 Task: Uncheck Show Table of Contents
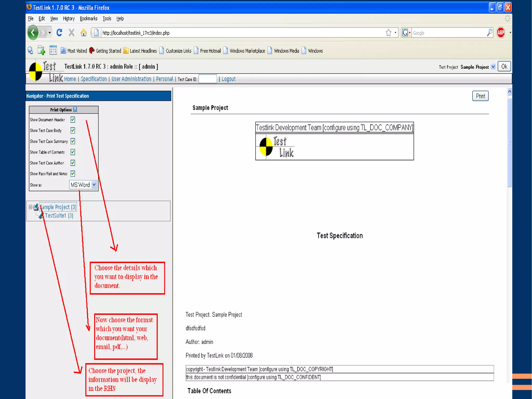click(73, 152)
